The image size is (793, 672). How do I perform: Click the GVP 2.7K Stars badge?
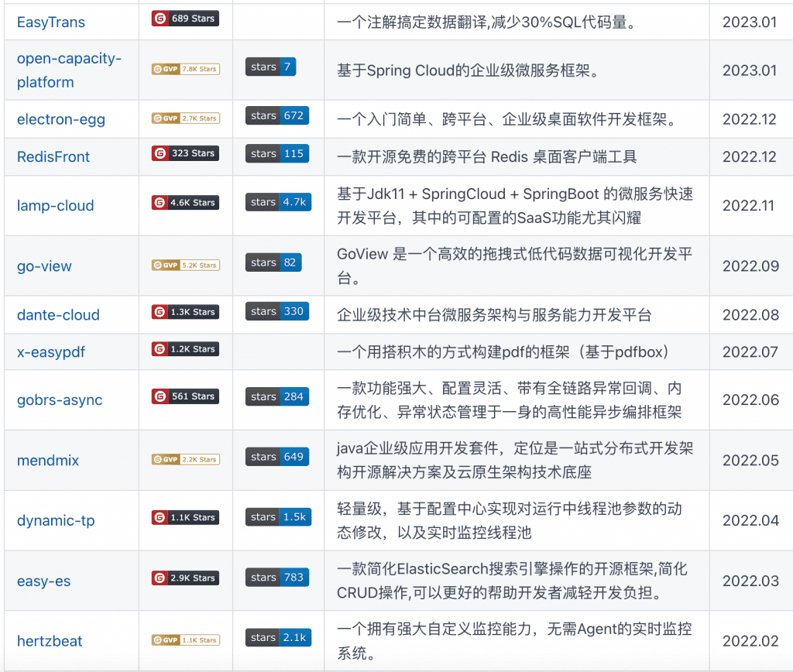tap(186, 118)
